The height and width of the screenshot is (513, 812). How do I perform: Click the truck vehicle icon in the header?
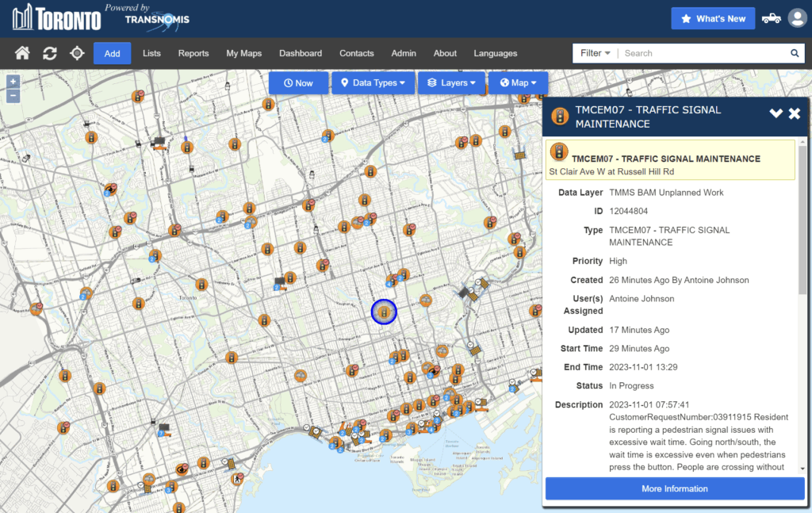coord(771,18)
